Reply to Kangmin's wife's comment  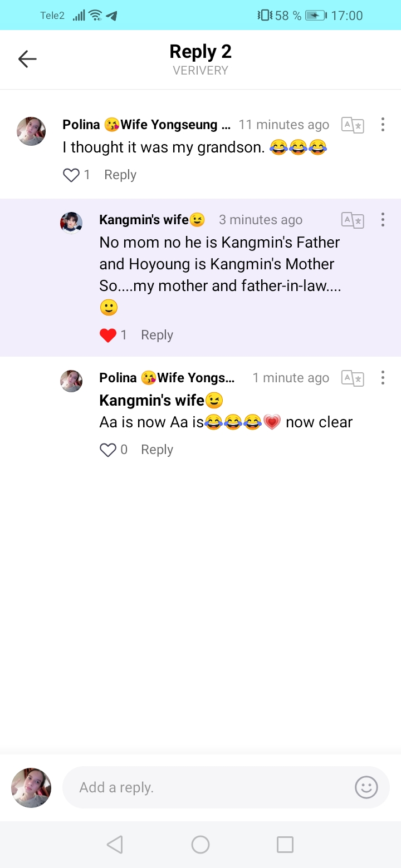tap(157, 335)
